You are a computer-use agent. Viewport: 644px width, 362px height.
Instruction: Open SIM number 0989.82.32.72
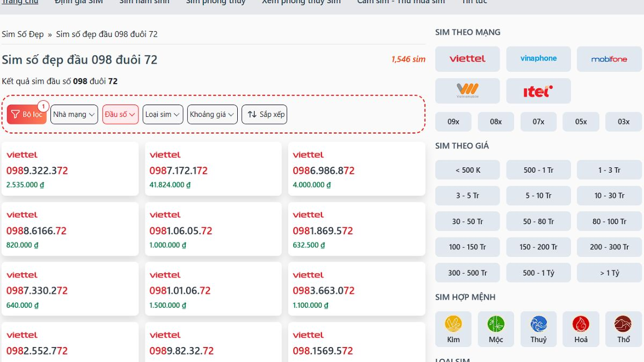click(x=213, y=342)
